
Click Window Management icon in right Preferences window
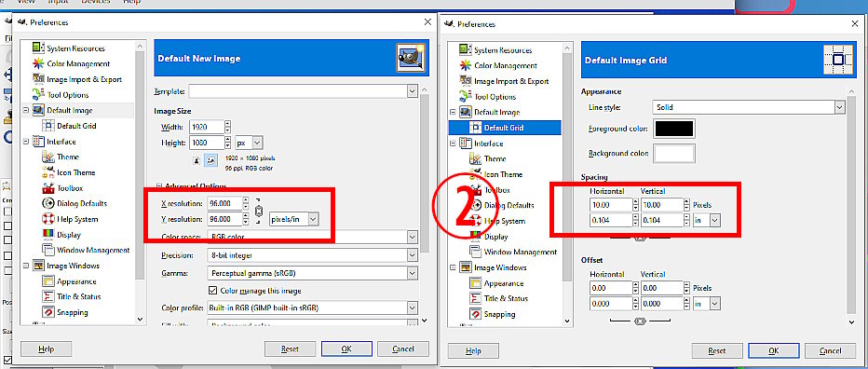[476, 252]
